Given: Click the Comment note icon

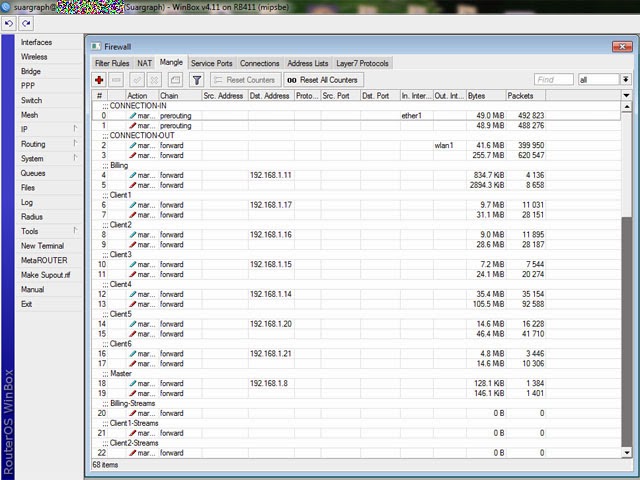Looking at the screenshot, I should point(175,80).
